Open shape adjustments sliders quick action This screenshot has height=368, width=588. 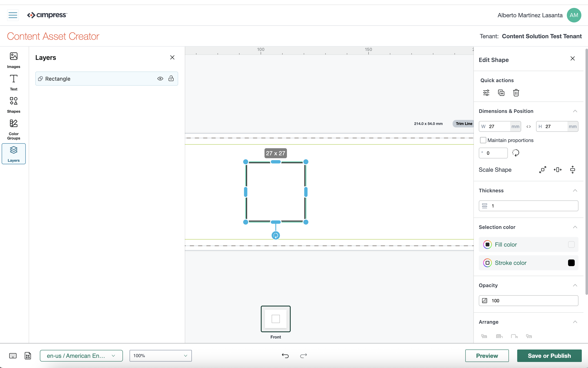[x=486, y=93]
